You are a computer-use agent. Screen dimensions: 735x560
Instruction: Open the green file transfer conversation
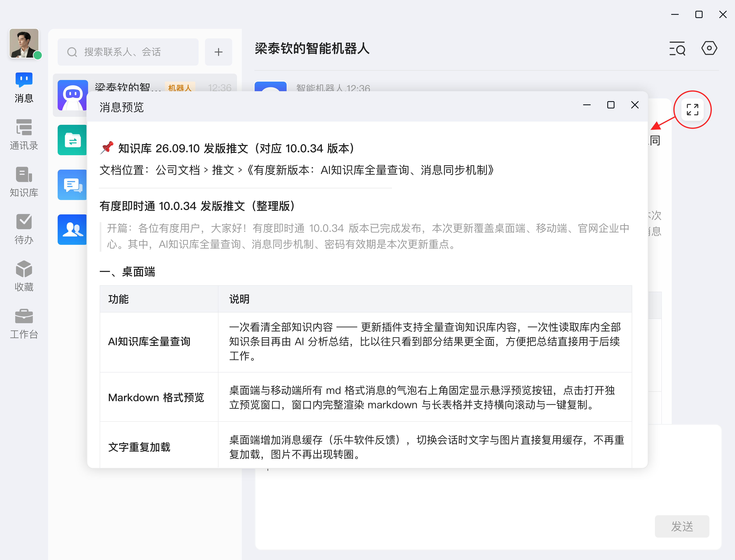pyautogui.click(x=72, y=140)
